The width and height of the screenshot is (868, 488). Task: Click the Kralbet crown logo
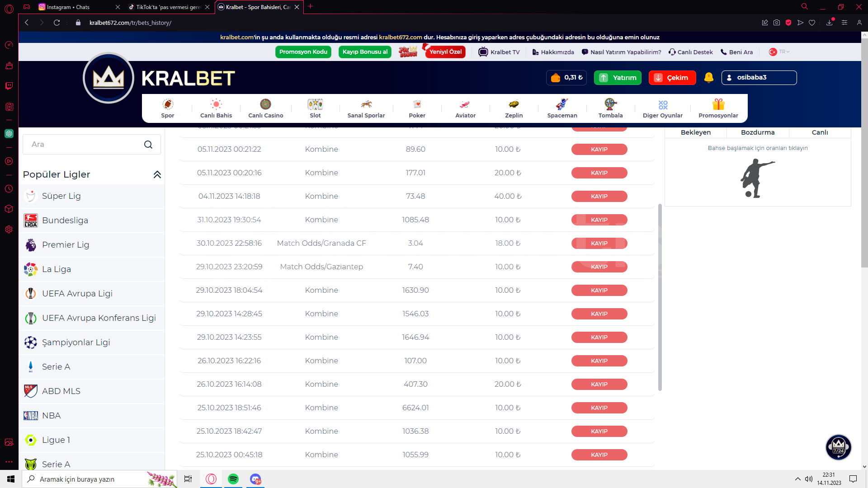pyautogui.click(x=108, y=78)
